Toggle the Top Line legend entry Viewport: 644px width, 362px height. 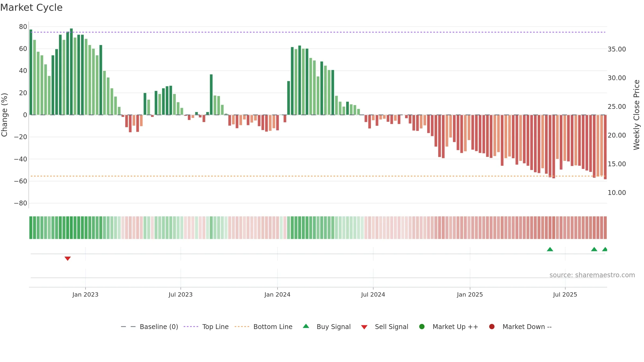206,327
